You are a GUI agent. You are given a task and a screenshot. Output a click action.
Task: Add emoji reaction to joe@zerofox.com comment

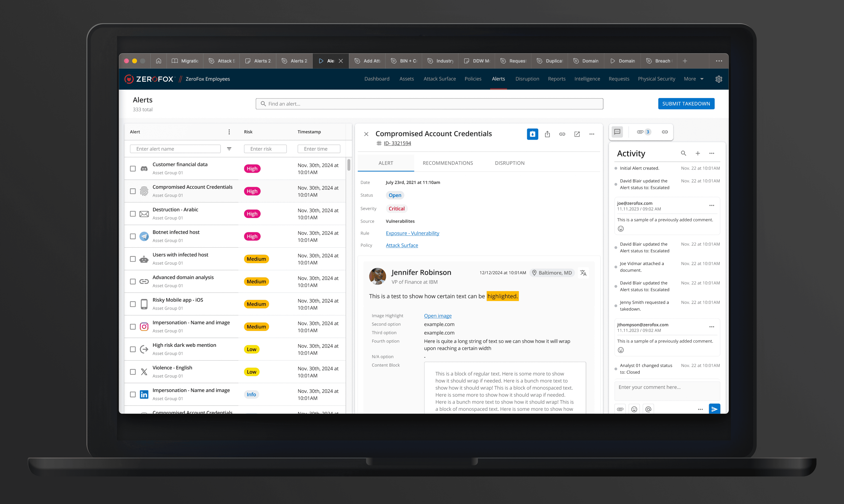(x=621, y=229)
